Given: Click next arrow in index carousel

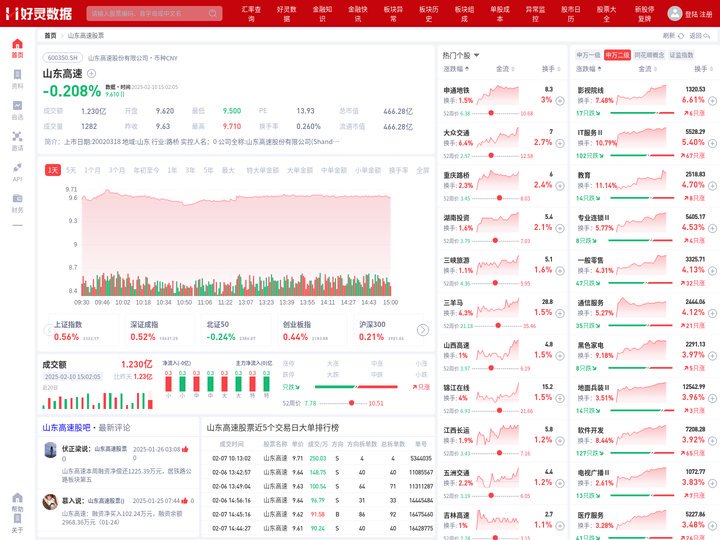Looking at the screenshot, I should (x=423, y=330).
